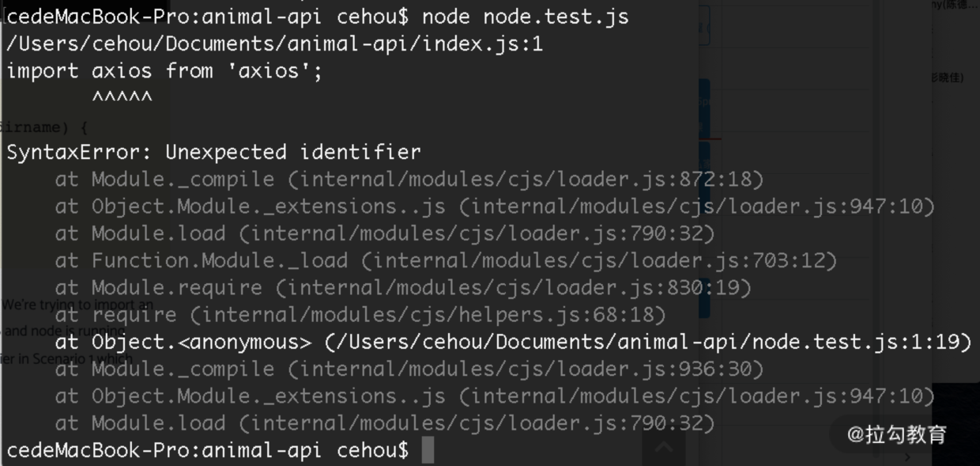Viewport: 980px width, 466px height.
Task: Click the faint scroll-to-top chevron button
Action: click(x=664, y=447)
